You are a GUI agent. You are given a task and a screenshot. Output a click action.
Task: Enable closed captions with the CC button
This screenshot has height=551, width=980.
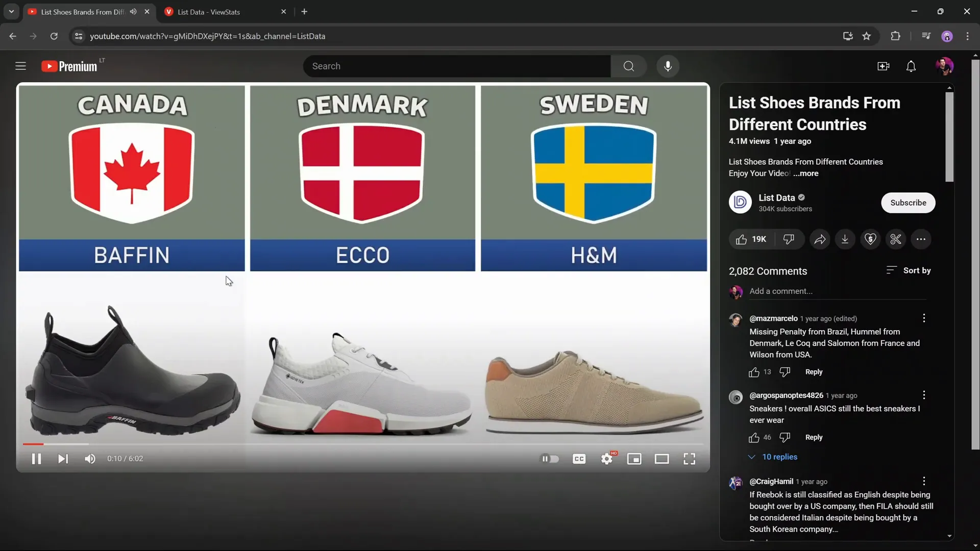(579, 459)
